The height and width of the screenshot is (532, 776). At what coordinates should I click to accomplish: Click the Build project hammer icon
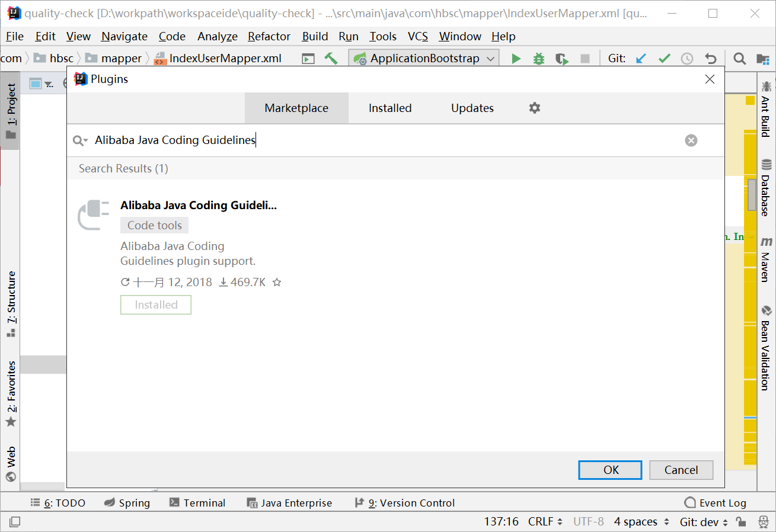click(x=331, y=59)
